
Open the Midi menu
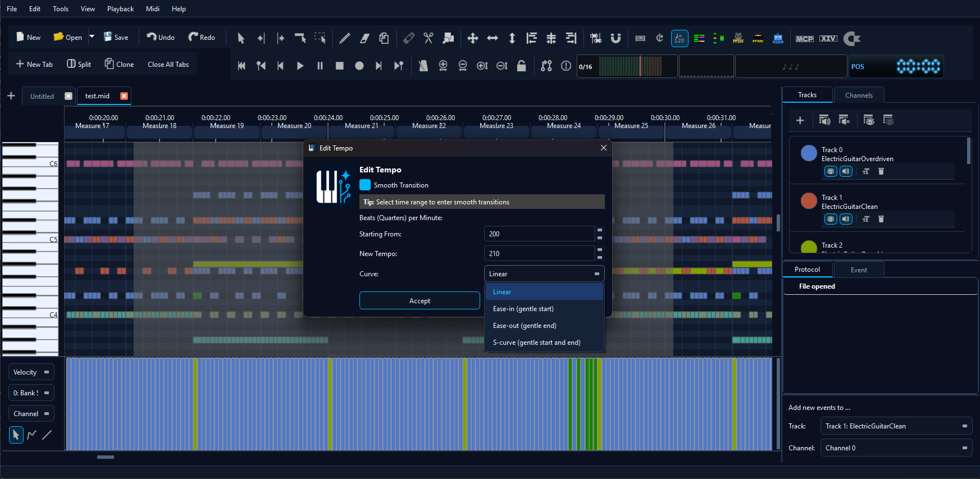(153, 9)
